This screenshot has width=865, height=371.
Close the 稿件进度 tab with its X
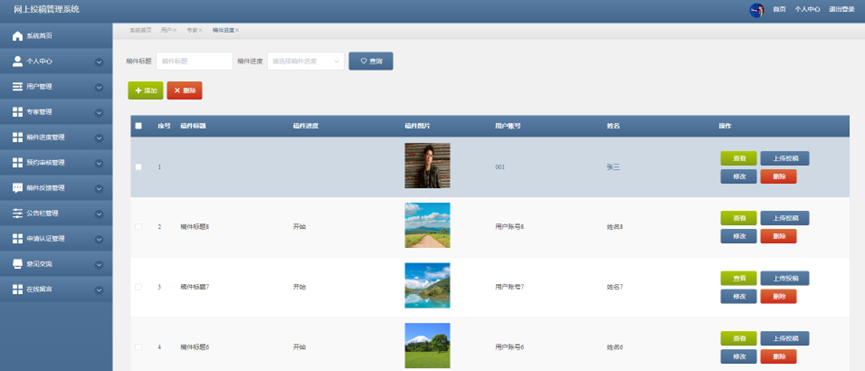pyautogui.click(x=237, y=30)
